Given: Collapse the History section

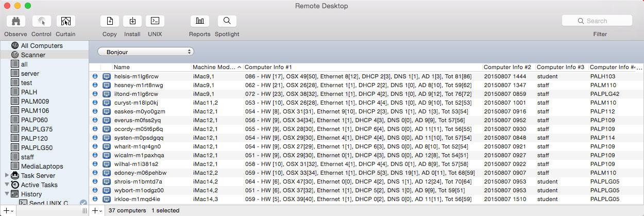Looking at the screenshot, I should coord(7,194).
